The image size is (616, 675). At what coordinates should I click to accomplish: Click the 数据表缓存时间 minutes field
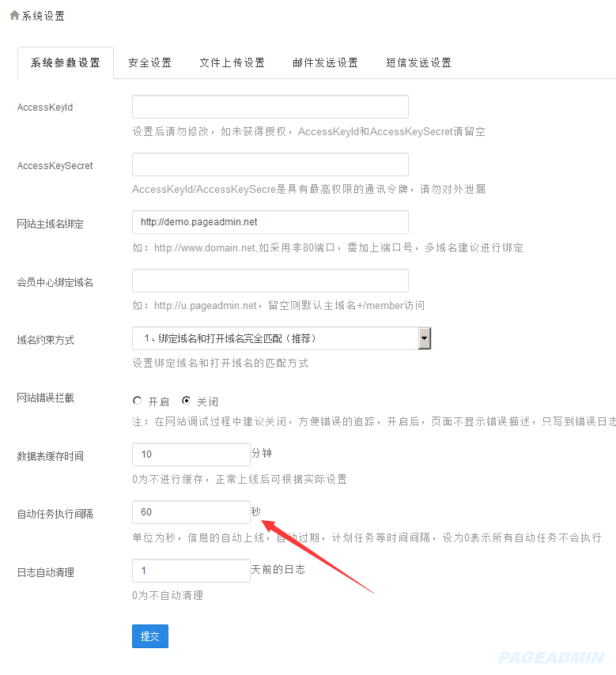[191, 454]
